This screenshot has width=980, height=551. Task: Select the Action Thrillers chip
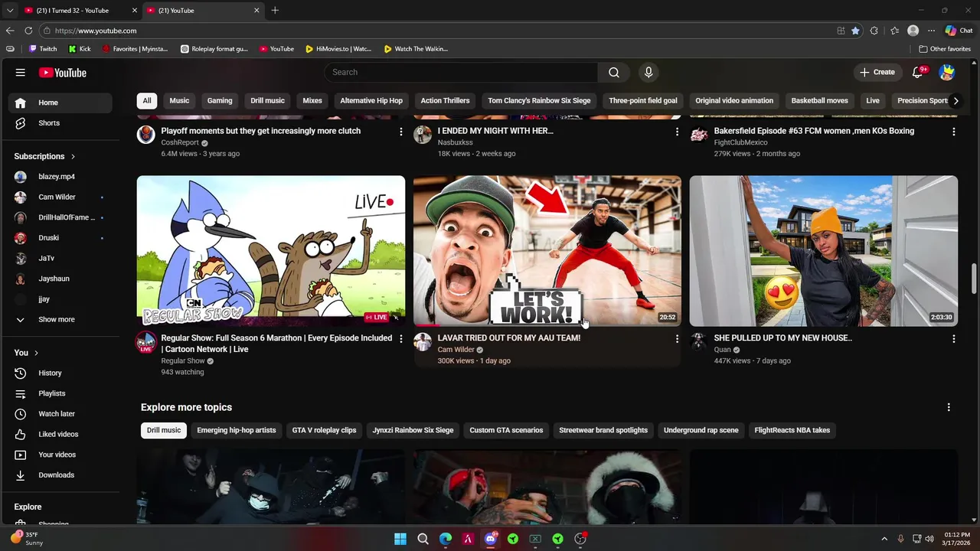(x=445, y=100)
